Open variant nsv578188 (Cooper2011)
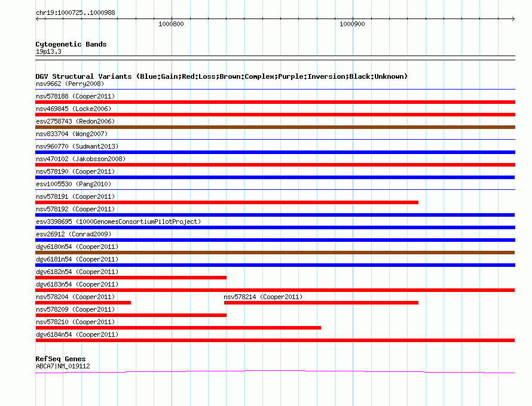This screenshot has height=406, width=532. click(75, 96)
